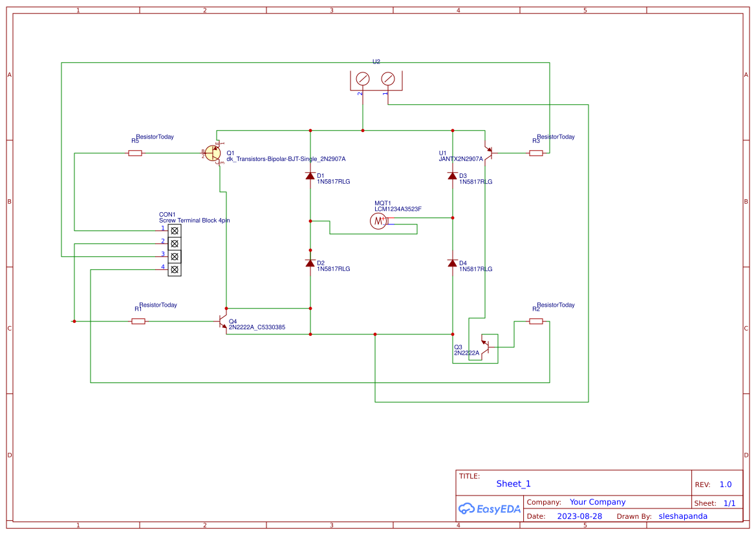
Task: Click the JANTX2N2907A label
Action: (x=460, y=159)
